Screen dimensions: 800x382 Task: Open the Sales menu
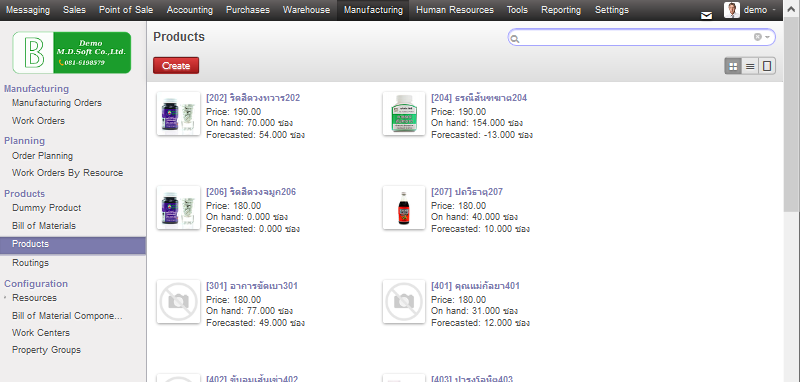point(74,10)
